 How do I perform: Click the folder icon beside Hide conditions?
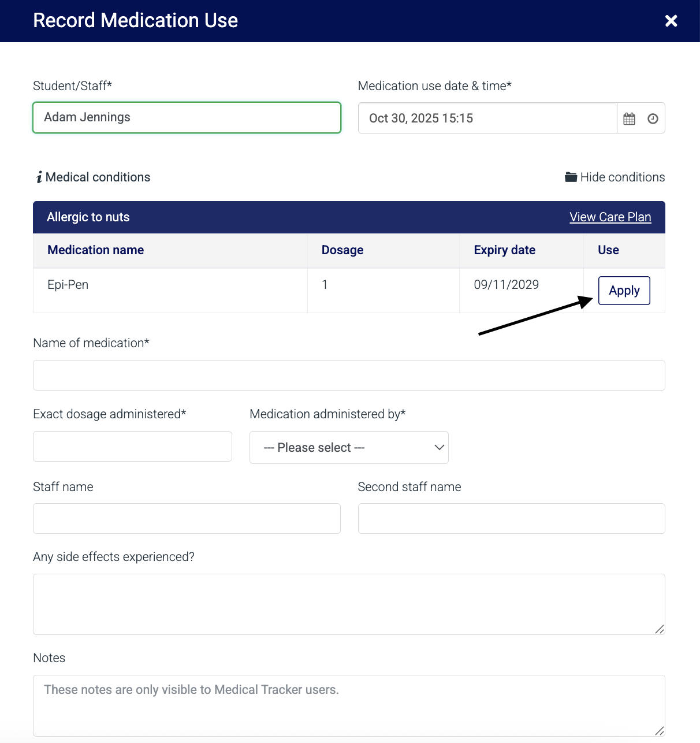click(x=571, y=177)
